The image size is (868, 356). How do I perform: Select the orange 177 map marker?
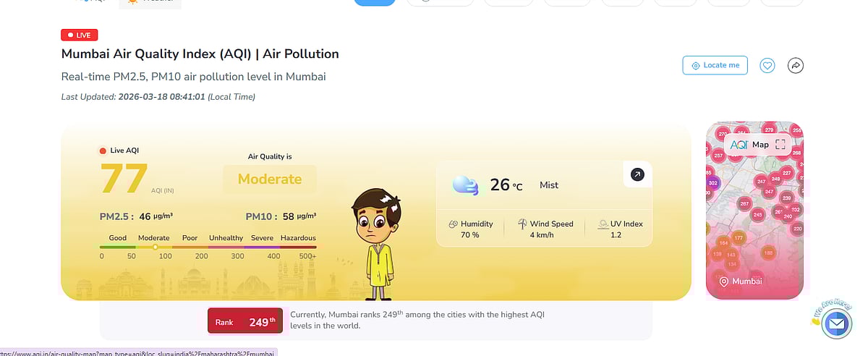(739, 238)
